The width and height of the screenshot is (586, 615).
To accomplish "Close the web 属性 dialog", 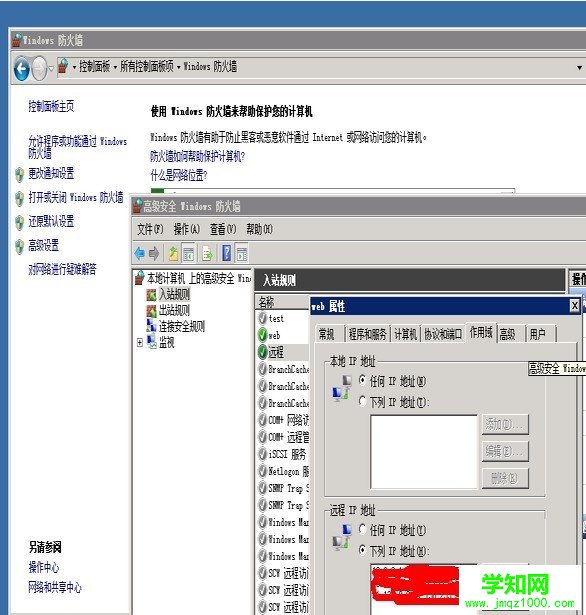I will click(574, 305).
